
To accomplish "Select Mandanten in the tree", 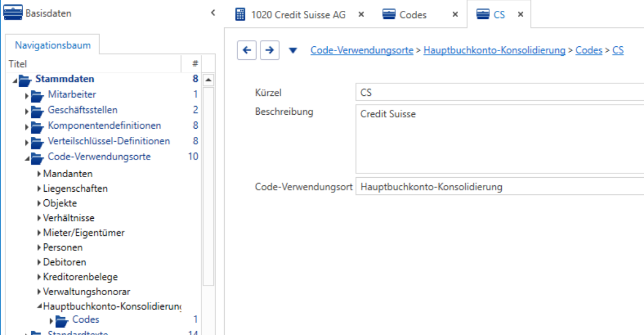I will point(68,173).
